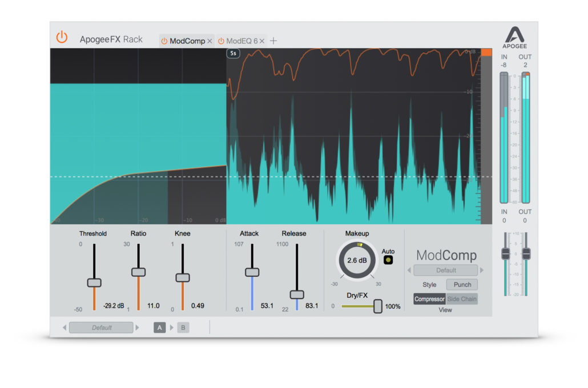Viewport: 588px width, 388px height.
Task: Click the IN level meter
Action: point(504,138)
